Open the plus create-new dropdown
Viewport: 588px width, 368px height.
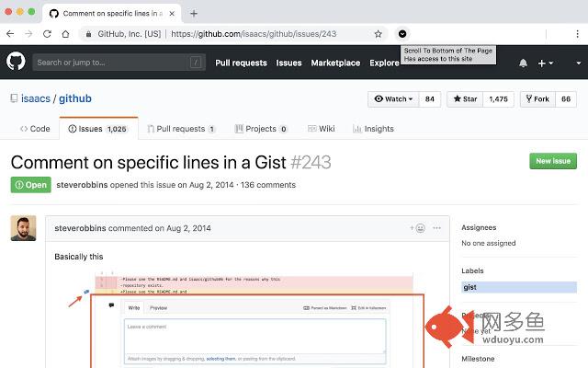[x=545, y=63]
